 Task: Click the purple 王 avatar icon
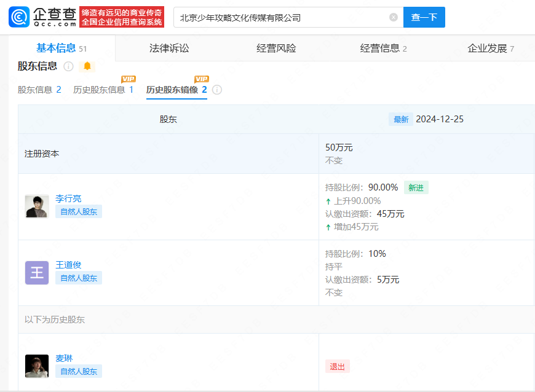37,272
